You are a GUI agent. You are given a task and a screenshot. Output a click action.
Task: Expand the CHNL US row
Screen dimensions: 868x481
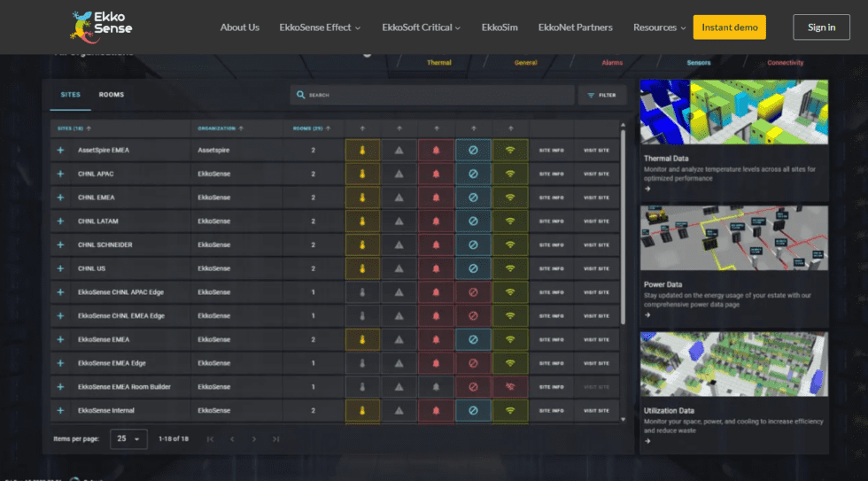[60, 268]
